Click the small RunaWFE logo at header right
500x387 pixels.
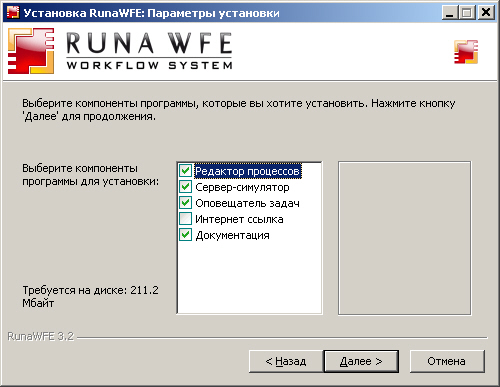click(x=466, y=52)
